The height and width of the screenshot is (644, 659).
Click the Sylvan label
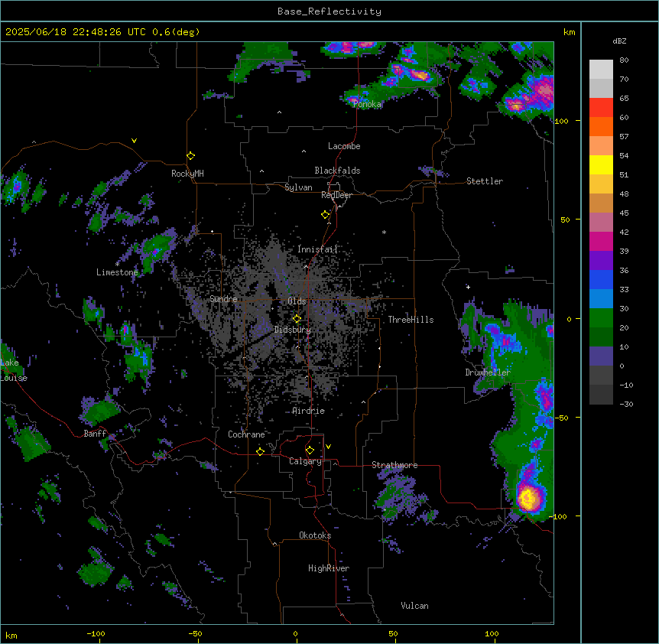(x=298, y=187)
